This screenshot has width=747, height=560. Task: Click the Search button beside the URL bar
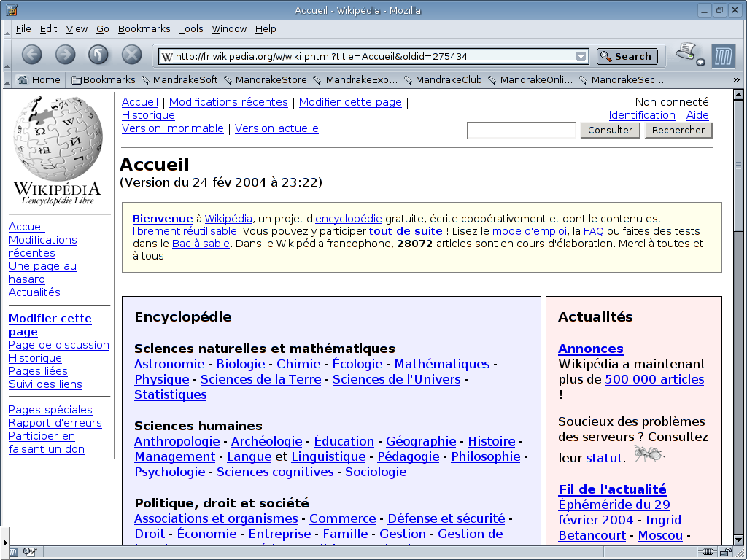627,56
